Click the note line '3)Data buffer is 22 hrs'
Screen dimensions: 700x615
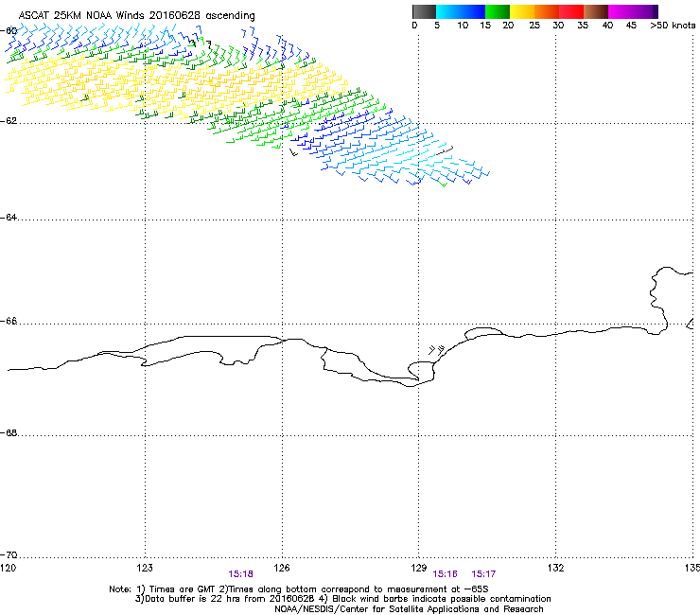coord(342,599)
